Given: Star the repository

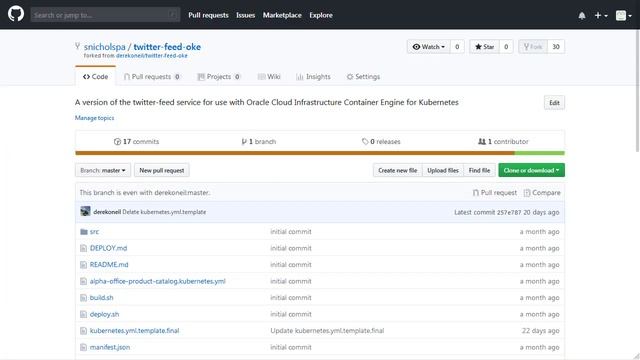Looking at the screenshot, I should 484,47.
